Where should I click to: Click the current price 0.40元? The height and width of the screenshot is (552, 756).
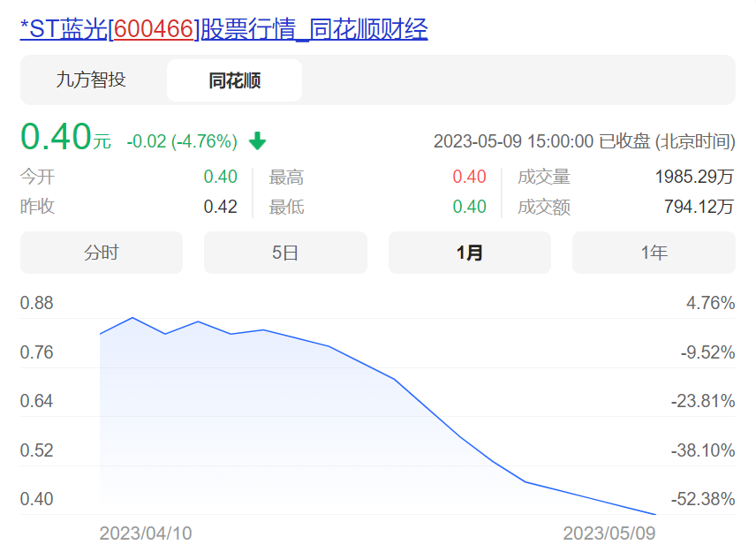pos(65,137)
